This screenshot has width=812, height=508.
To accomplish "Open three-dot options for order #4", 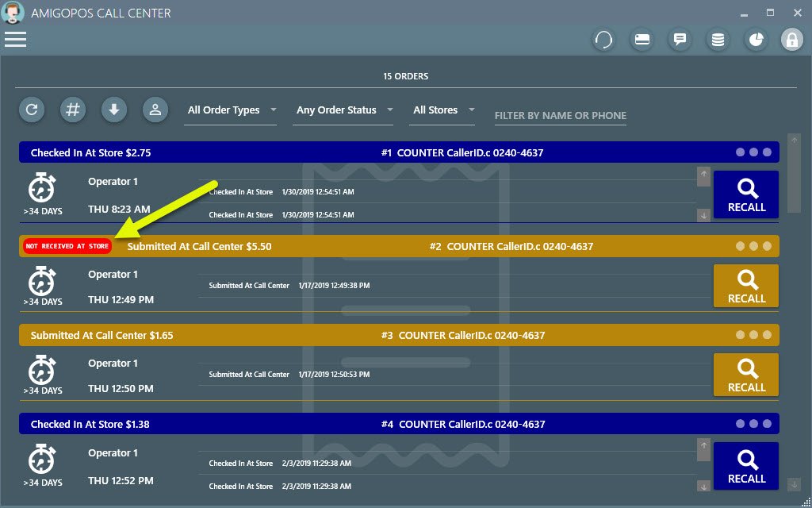I will 753,424.
